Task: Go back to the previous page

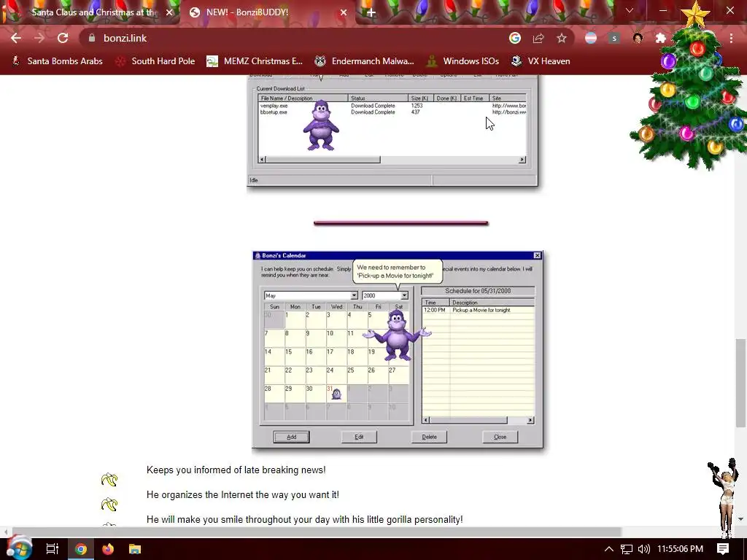Action: point(16,38)
